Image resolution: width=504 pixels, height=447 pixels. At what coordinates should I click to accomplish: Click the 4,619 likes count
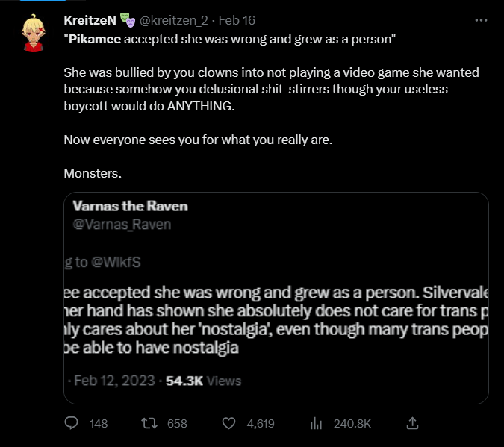(260, 423)
